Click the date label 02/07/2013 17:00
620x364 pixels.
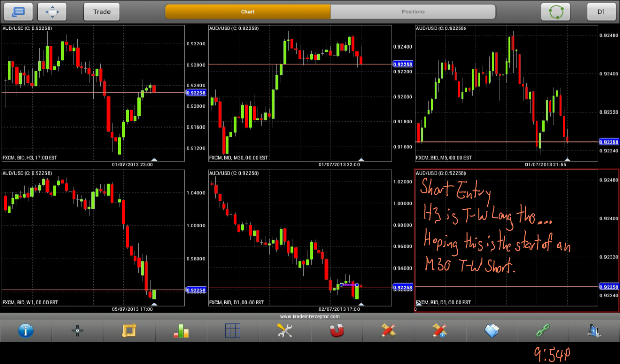coord(339,309)
